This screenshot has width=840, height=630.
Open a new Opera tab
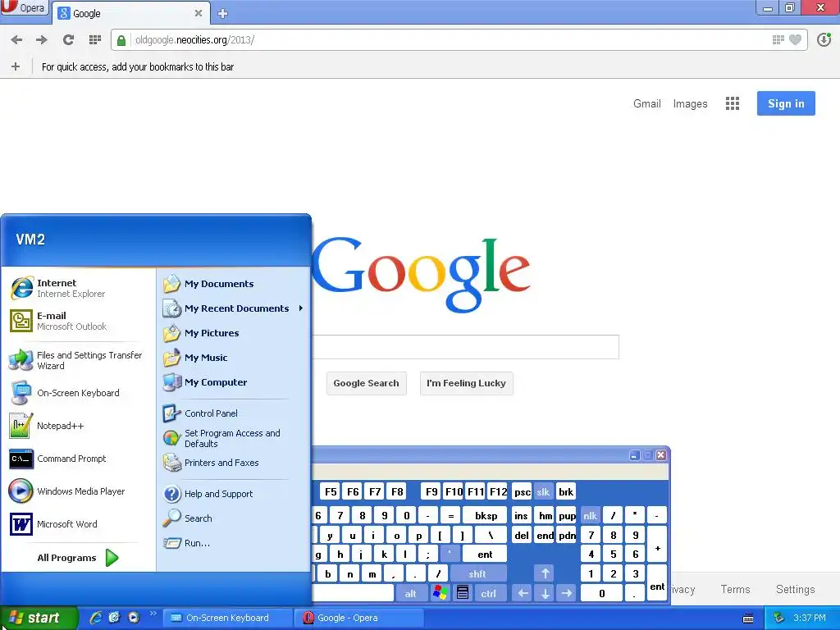223,14
